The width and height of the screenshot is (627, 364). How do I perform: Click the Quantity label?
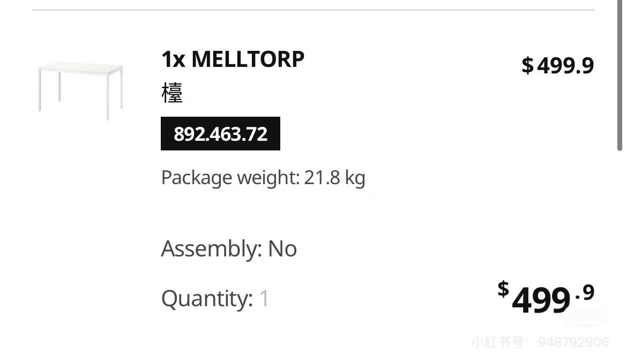(x=207, y=299)
